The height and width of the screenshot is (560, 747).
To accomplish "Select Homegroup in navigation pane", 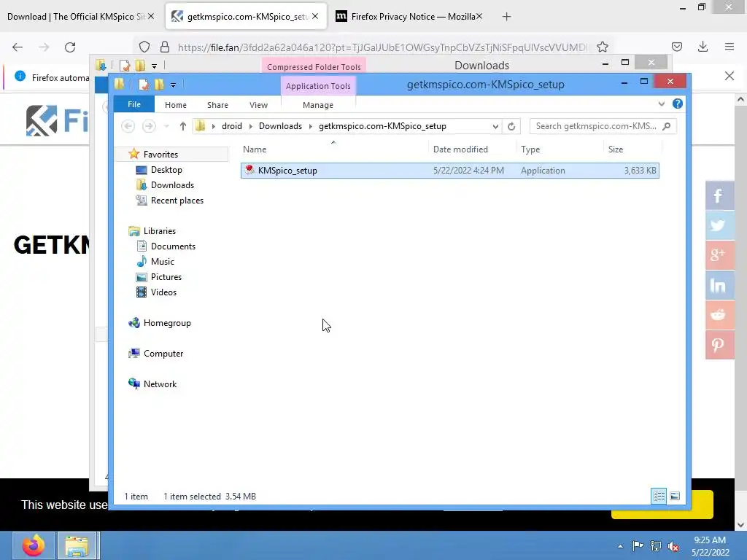I will (x=167, y=323).
